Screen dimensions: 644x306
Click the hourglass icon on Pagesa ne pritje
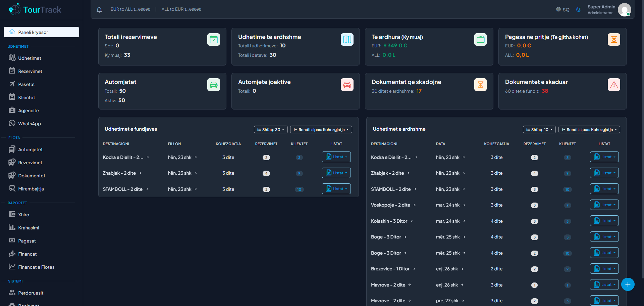pyautogui.click(x=614, y=40)
